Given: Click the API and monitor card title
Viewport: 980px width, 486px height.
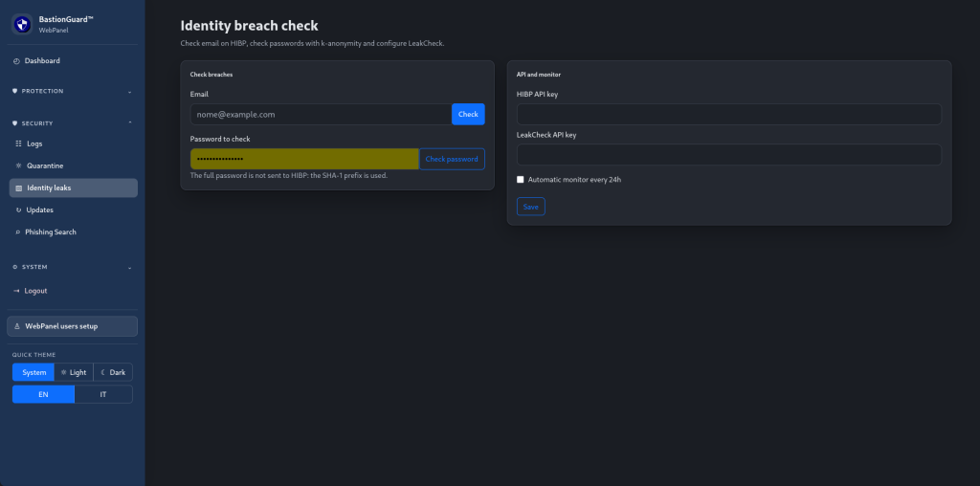Looking at the screenshot, I should tap(539, 75).
